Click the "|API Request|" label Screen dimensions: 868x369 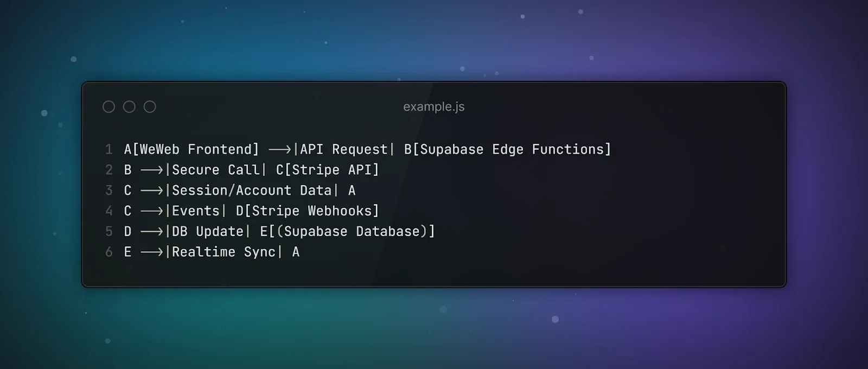pos(343,149)
